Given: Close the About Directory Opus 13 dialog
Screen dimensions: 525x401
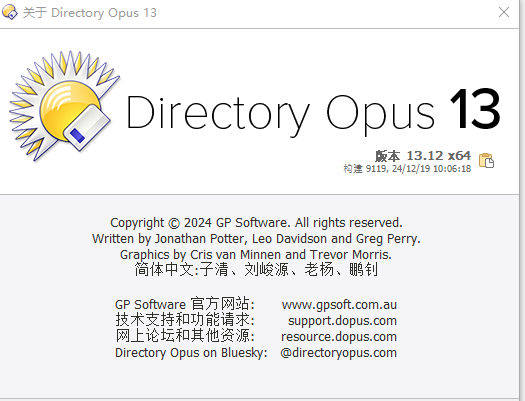Looking at the screenshot, I should pos(504,12).
